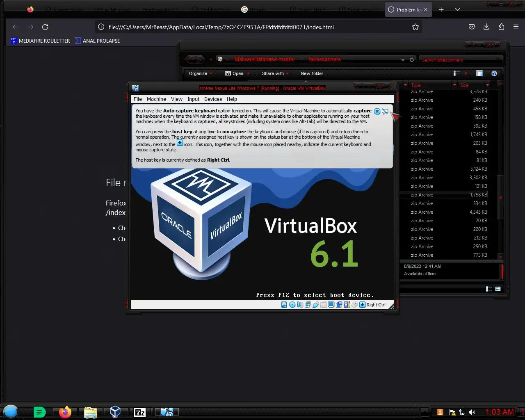Change the view icon in Explorer toolbar
The image size is (525, 420).
(457, 73)
